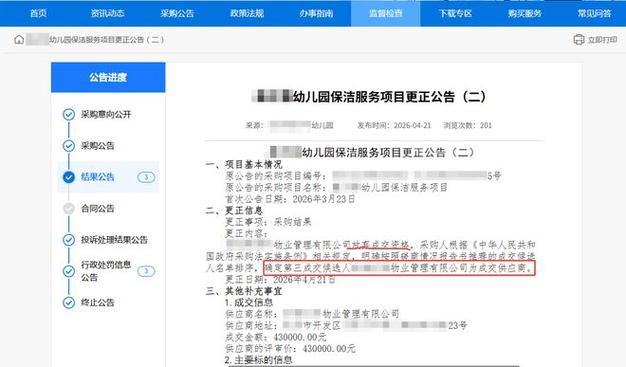This screenshot has width=626, height=367.
Task: Open the 资讯动态 navigation tab
Action: click(x=108, y=13)
